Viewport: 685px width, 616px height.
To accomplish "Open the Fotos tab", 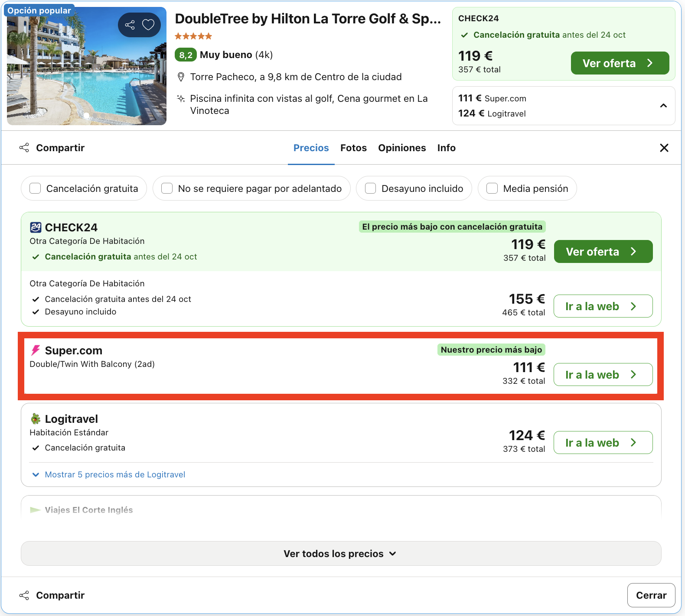I will (353, 148).
